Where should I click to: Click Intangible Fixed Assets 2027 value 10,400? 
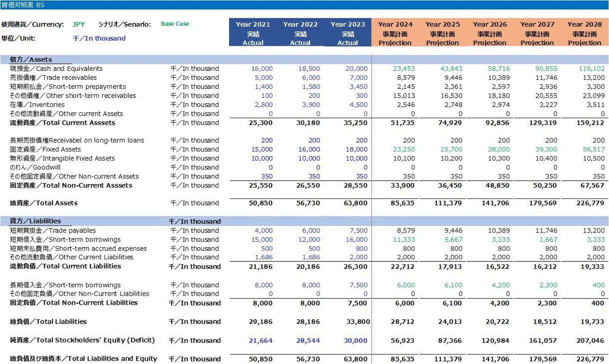click(547, 158)
